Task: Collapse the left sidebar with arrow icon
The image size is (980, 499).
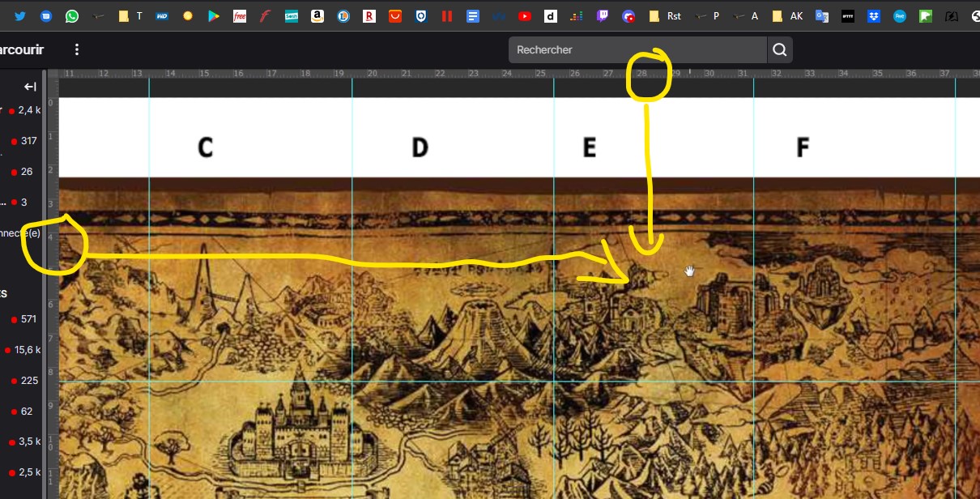Action: click(x=30, y=87)
